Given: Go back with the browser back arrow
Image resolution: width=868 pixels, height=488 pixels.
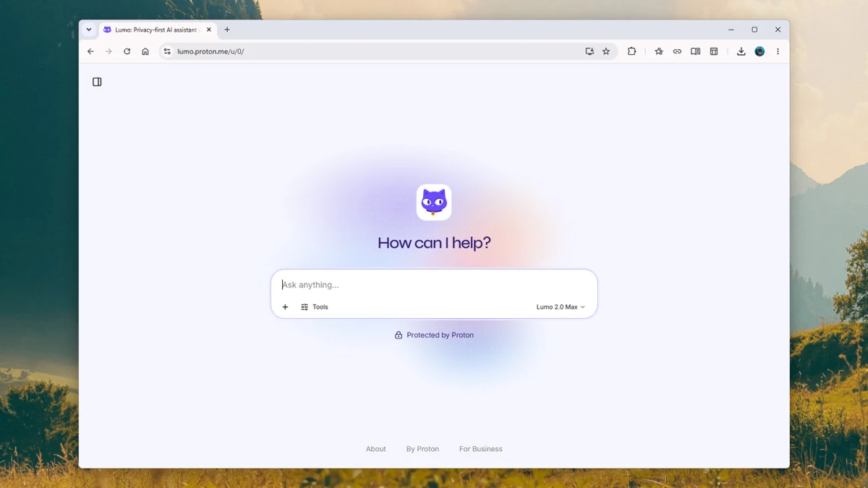Looking at the screenshot, I should (x=90, y=51).
